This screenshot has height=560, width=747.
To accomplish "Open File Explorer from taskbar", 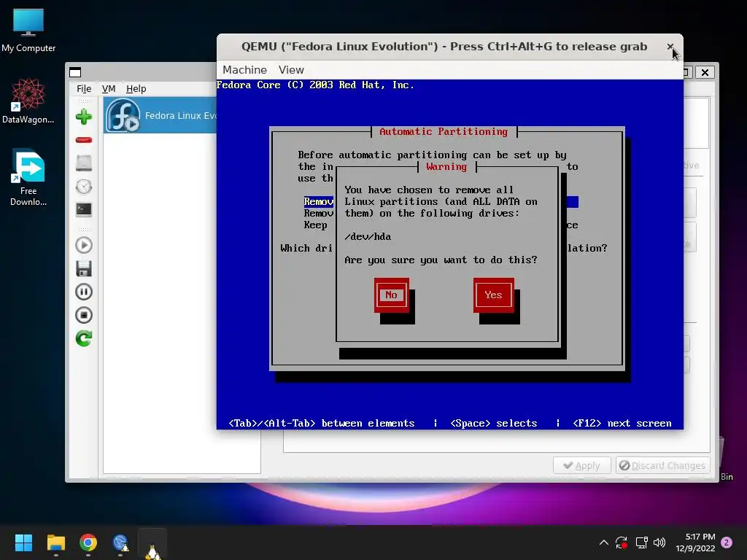I will [55, 542].
